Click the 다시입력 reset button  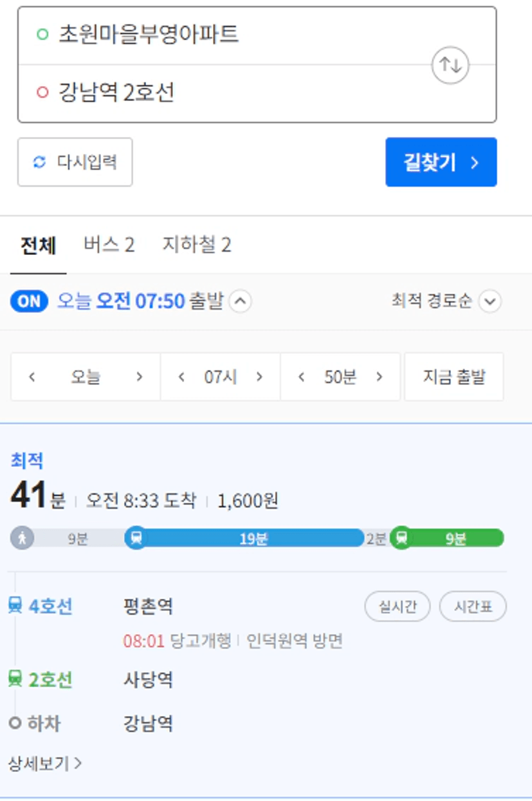pos(75,162)
